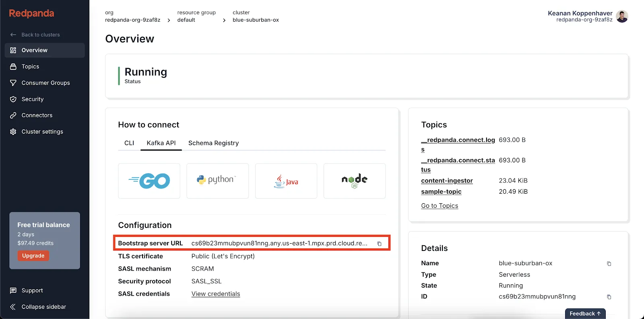
Task: Click the Upgrade button
Action: coord(33,256)
